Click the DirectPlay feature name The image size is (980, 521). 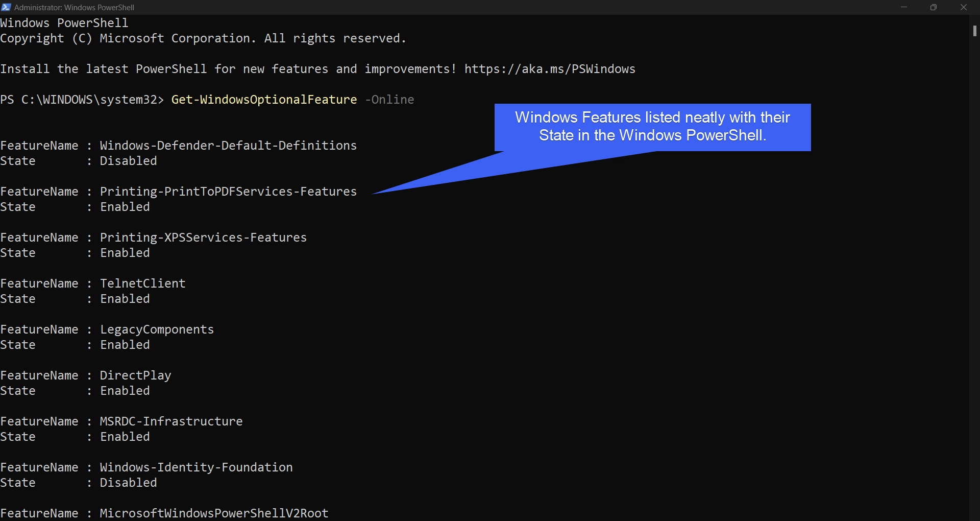[135, 375]
